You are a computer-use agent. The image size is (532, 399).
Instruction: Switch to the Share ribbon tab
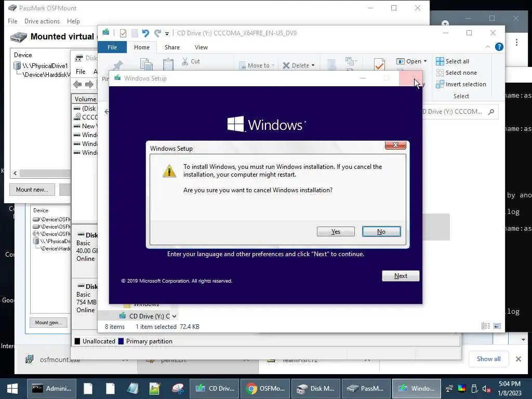coord(172,47)
